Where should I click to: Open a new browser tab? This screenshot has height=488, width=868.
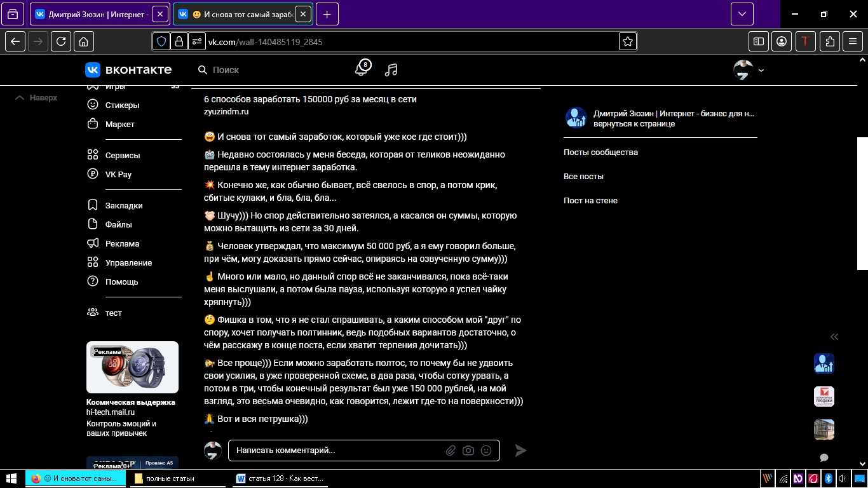(327, 14)
